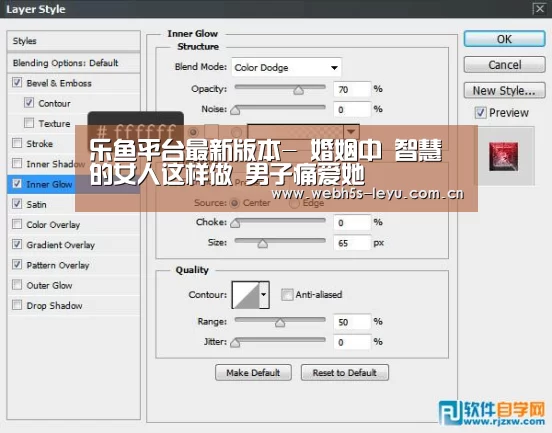Screen dimensions: 552x433
Task: Toggle the Contour style checkbox
Action: click(x=29, y=103)
